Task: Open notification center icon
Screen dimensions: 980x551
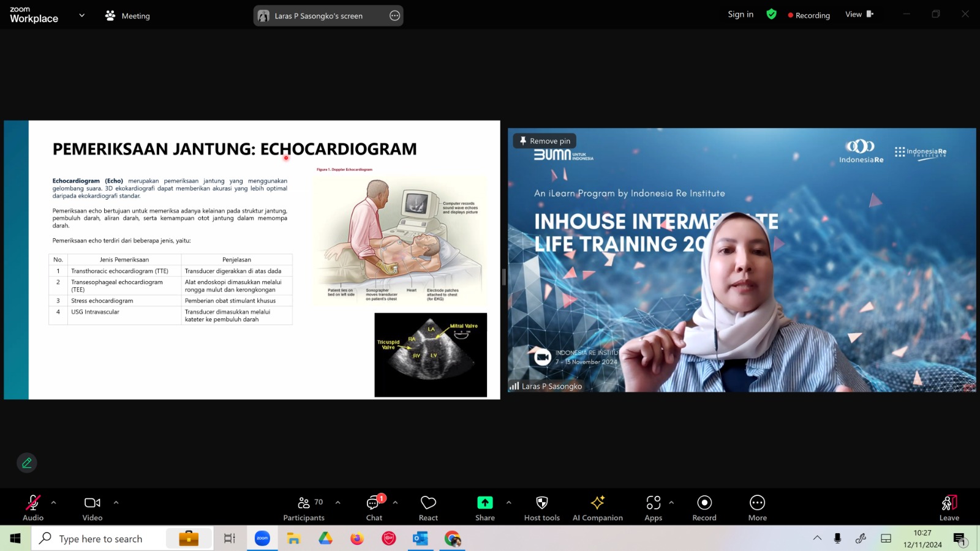Action: [960, 539]
